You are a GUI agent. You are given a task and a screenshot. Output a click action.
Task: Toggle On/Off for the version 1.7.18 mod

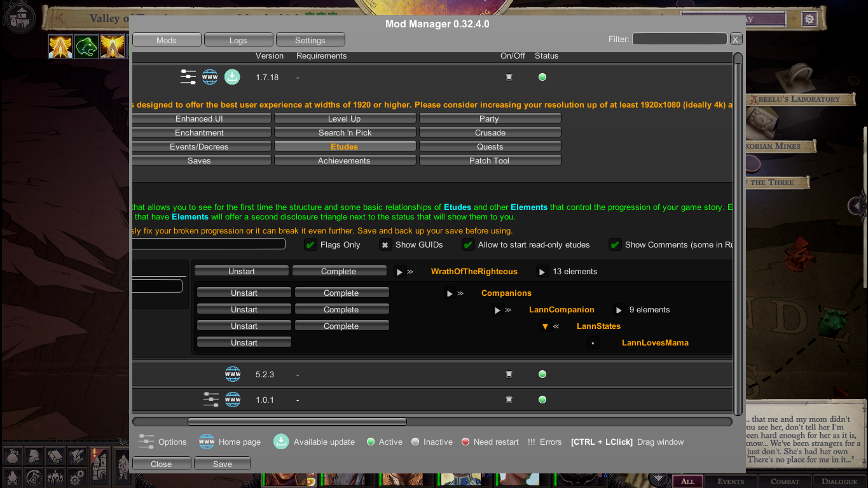tap(509, 77)
